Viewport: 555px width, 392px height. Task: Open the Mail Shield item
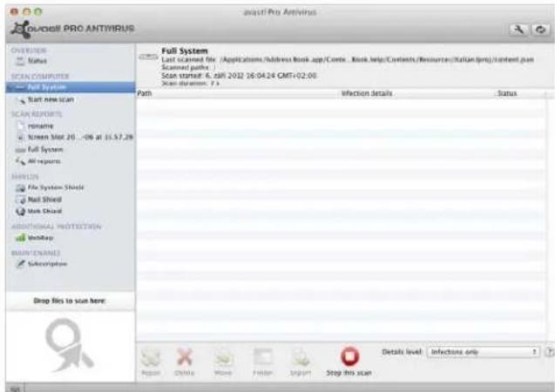[44, 199]
